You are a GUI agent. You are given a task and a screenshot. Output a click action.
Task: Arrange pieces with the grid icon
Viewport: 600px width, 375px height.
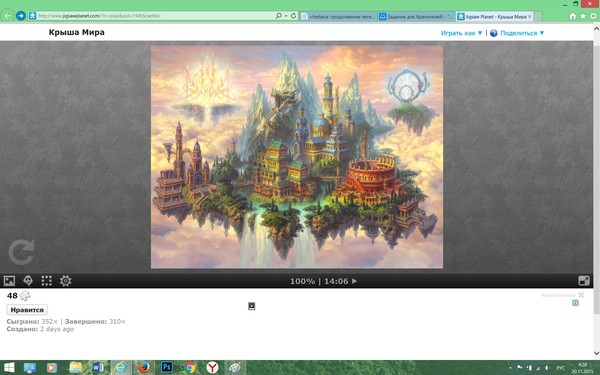pos(47,281)
